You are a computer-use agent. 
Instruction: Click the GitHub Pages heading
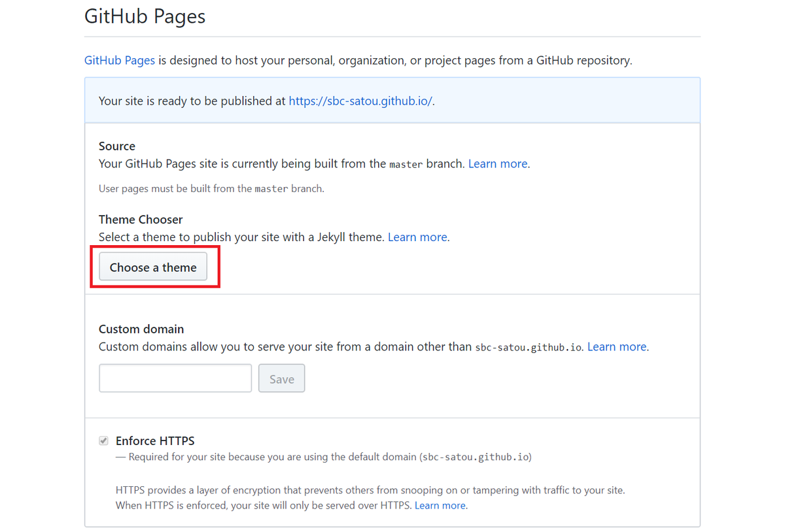tap(145, 16)
